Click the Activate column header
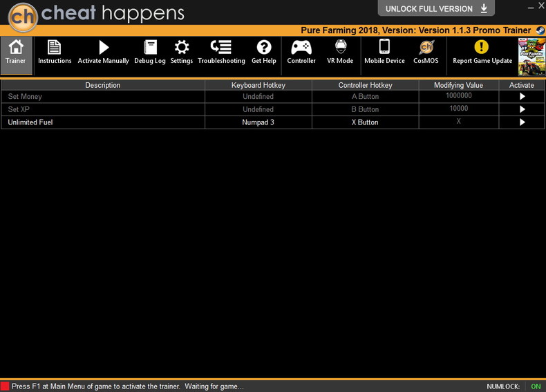 [522, 85]
